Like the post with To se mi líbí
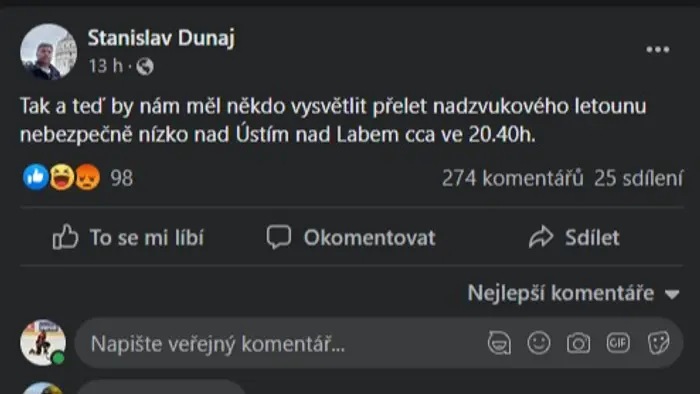Screen dimensions: 700x394 (128, 237)
